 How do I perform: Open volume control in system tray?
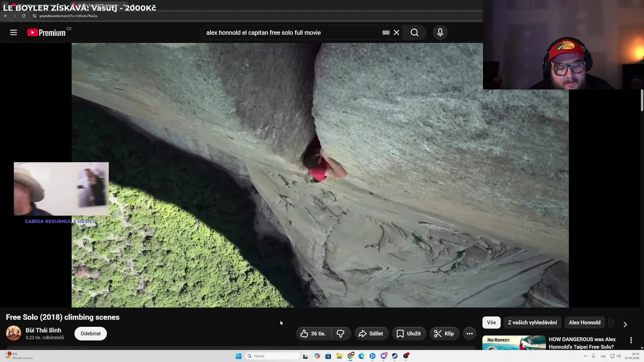(618, 356)
